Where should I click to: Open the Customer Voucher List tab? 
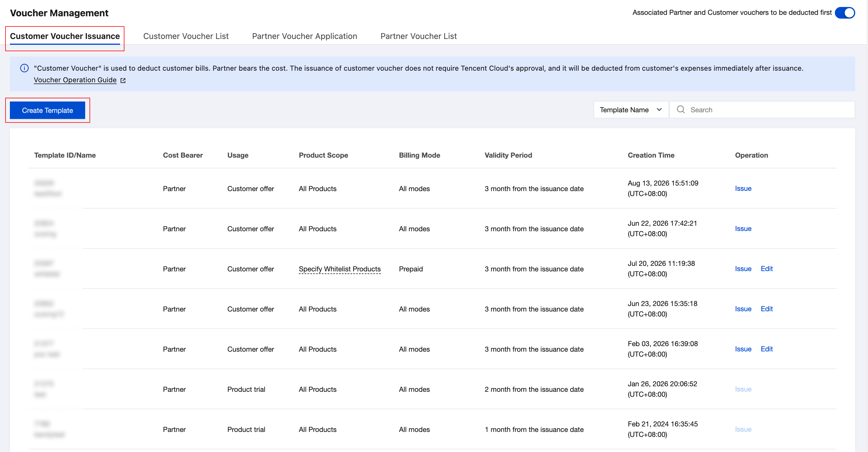(x=186, y=36)
